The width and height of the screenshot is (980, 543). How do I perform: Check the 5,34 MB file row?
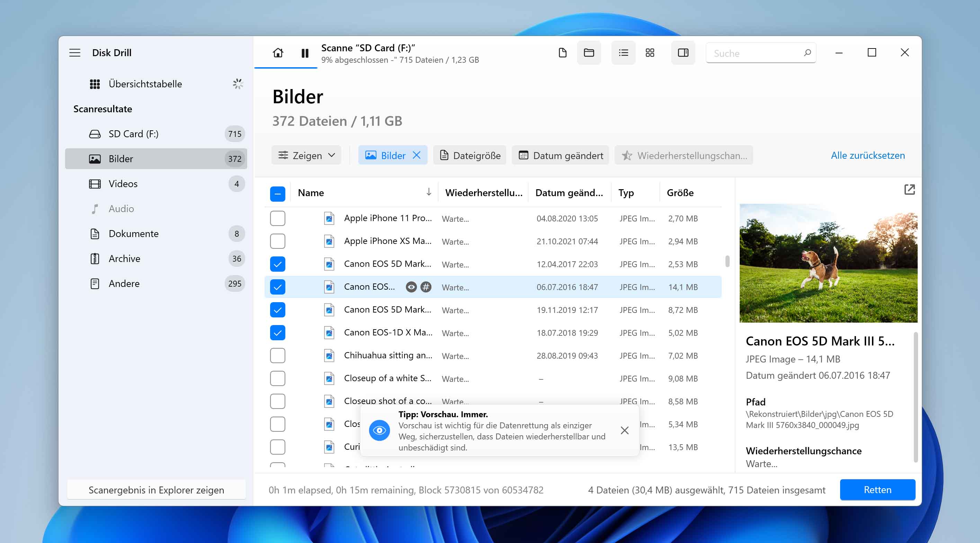pos(277,424)
